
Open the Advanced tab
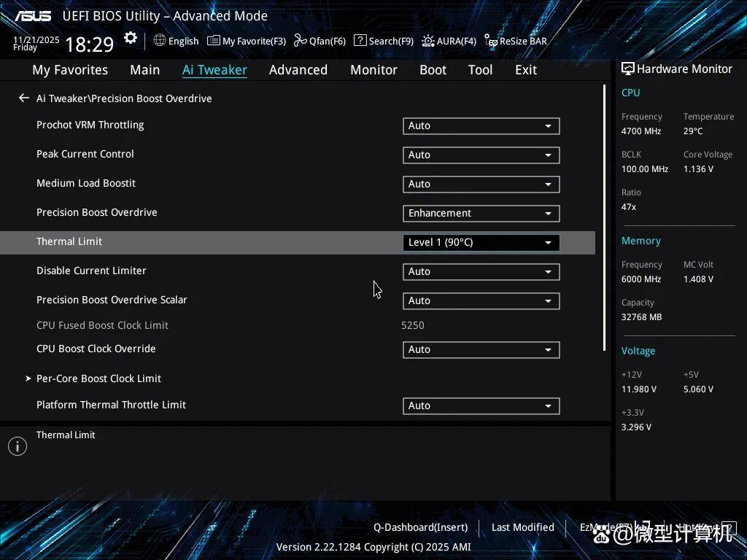tap(298, 70)
